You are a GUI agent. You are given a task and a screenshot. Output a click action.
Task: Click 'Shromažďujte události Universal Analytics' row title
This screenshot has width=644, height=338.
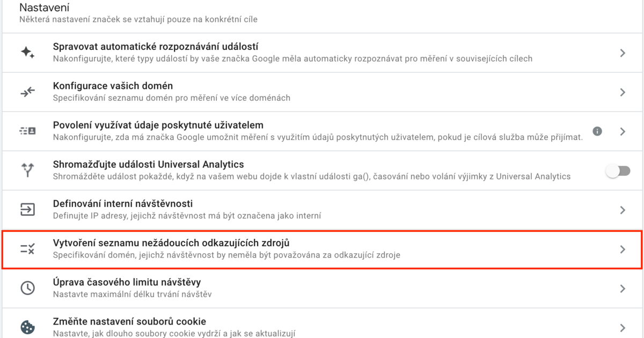click(x=149, y=164)
